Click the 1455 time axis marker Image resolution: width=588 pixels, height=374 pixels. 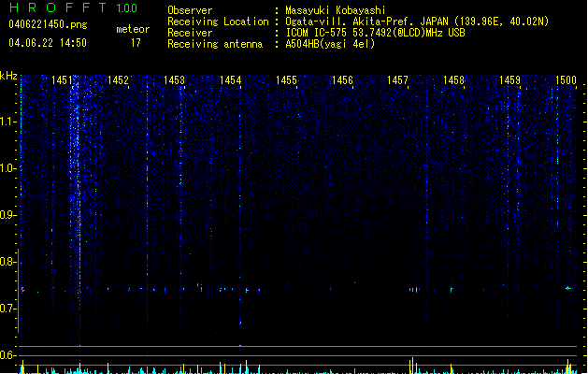[x=286, y=80]
